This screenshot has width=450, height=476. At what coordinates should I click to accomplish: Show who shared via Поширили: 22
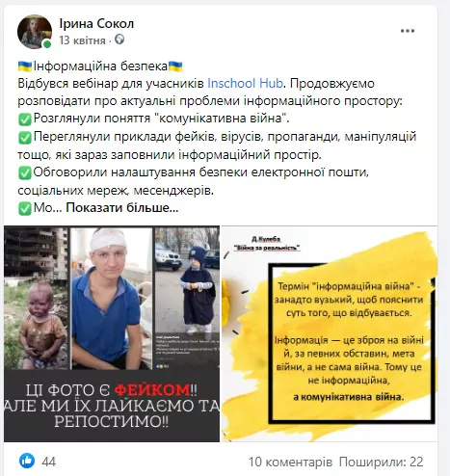tap(382, 462)
